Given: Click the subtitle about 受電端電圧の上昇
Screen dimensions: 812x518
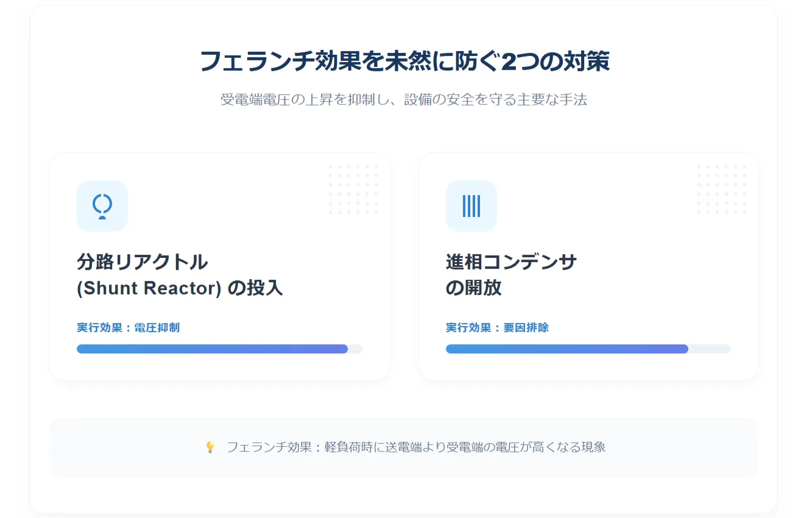Looking at the screenshot, I should (404, 100).
